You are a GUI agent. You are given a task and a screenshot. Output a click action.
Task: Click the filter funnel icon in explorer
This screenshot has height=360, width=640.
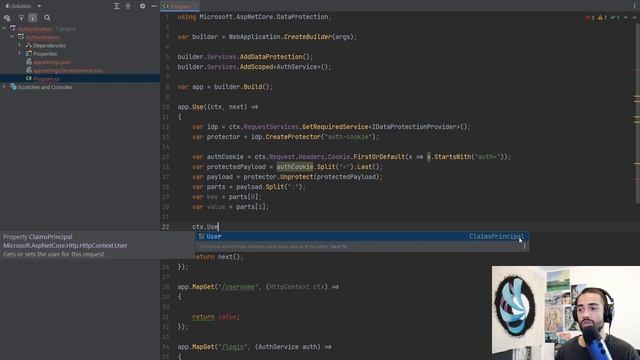tap(21, 18)
